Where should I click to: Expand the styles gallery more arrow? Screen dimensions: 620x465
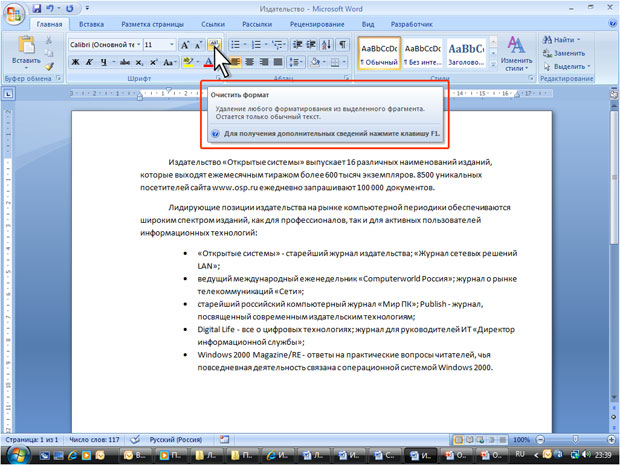[493, 64]
